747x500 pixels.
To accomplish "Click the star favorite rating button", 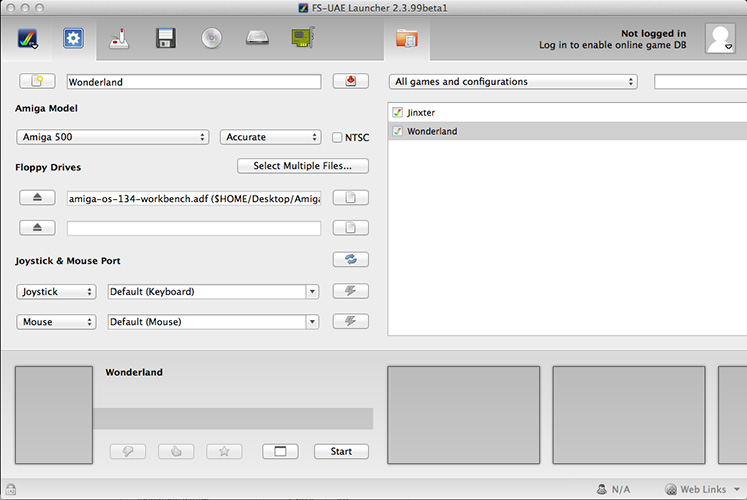I will pos(224,451).
